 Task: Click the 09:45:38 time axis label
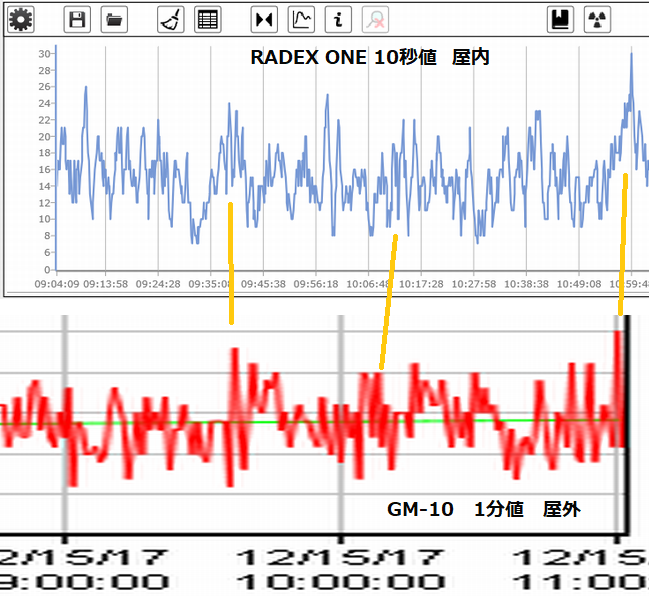click(263, 284)
